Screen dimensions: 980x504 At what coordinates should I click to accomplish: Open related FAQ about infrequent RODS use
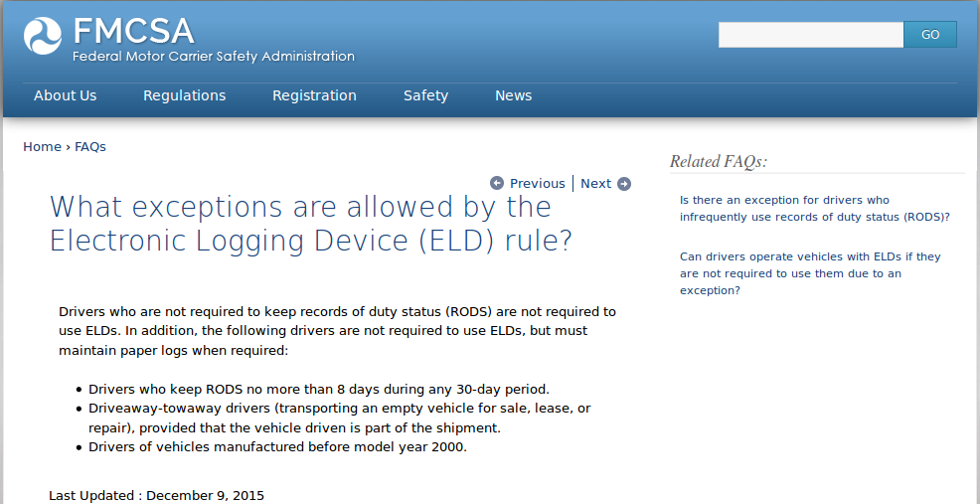click(x=814, y=209)
